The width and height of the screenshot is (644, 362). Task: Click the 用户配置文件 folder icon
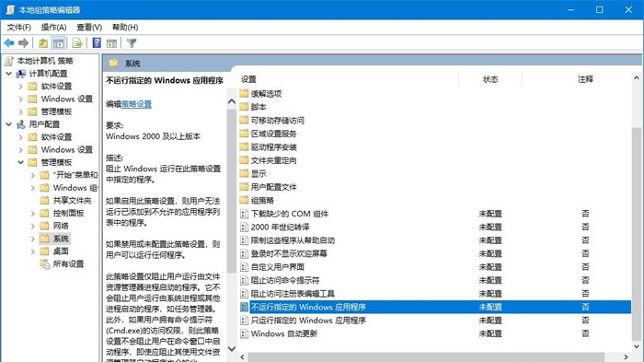pos(245,187)
